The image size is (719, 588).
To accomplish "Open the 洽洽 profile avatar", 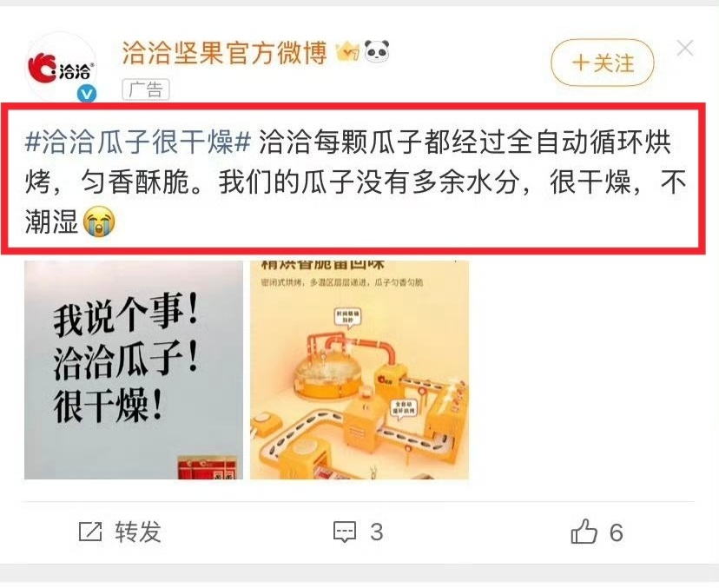I will (61, 67).
